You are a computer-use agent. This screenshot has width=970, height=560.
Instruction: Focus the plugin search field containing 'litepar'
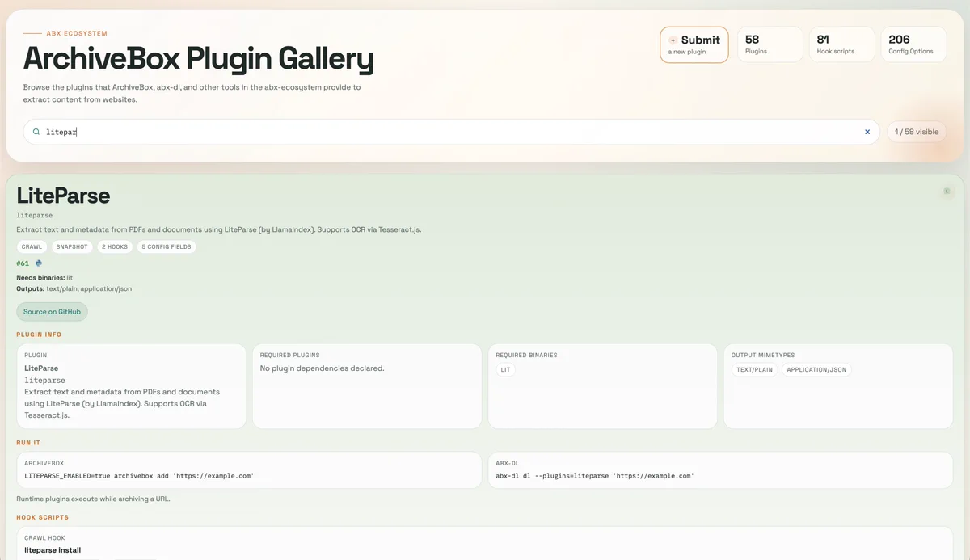pos(452,132)
